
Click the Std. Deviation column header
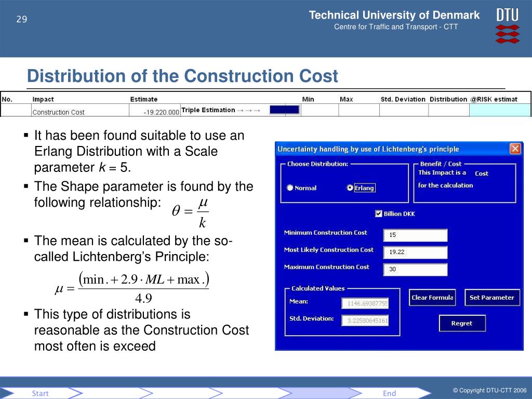(403, 99)
